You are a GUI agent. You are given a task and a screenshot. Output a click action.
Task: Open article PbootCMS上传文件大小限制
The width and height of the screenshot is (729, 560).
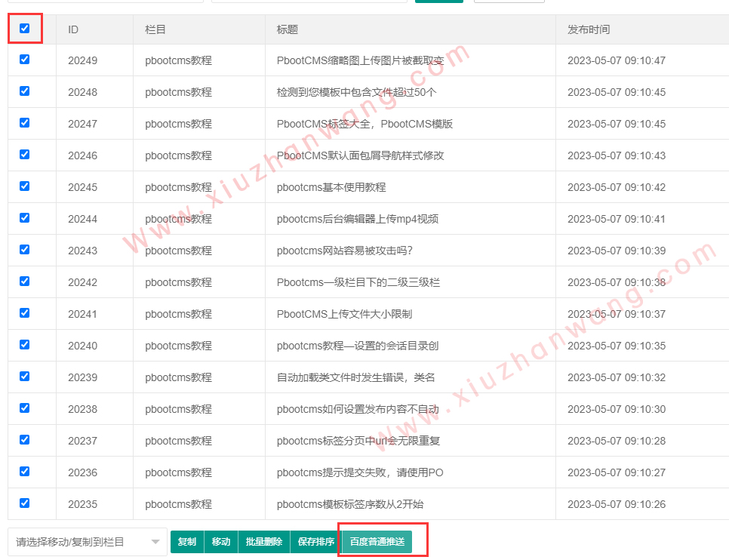(x=344, y=314)
